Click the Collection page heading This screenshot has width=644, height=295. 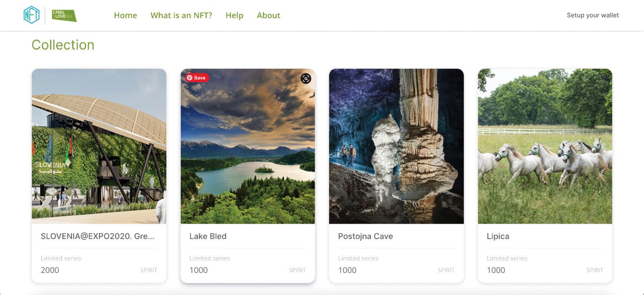pyautogui.click(x=63, y=45)
